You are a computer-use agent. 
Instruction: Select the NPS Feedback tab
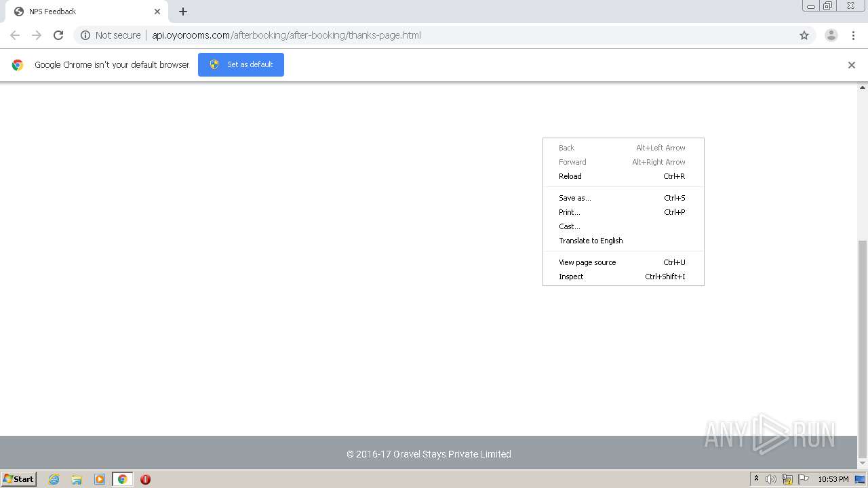(86, 12)
